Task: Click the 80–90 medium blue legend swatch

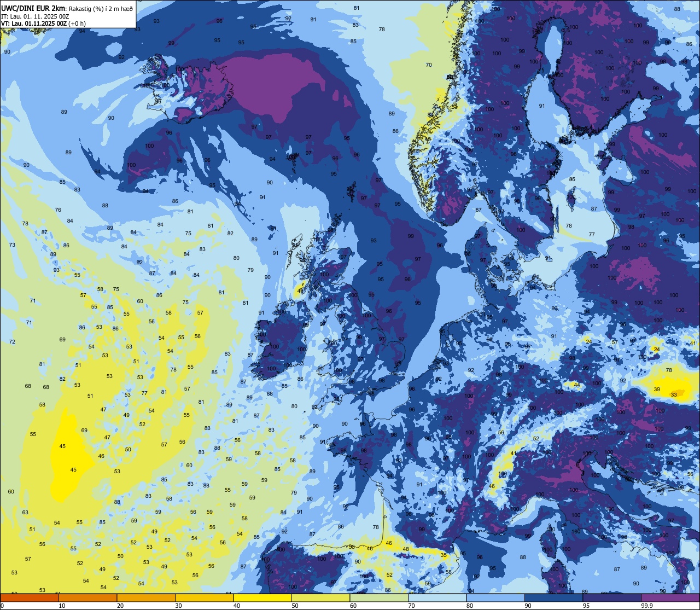Action: coord(495,598)
